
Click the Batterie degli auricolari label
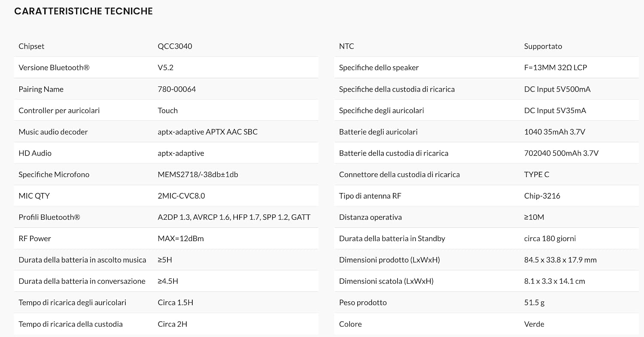pos(378,132)
